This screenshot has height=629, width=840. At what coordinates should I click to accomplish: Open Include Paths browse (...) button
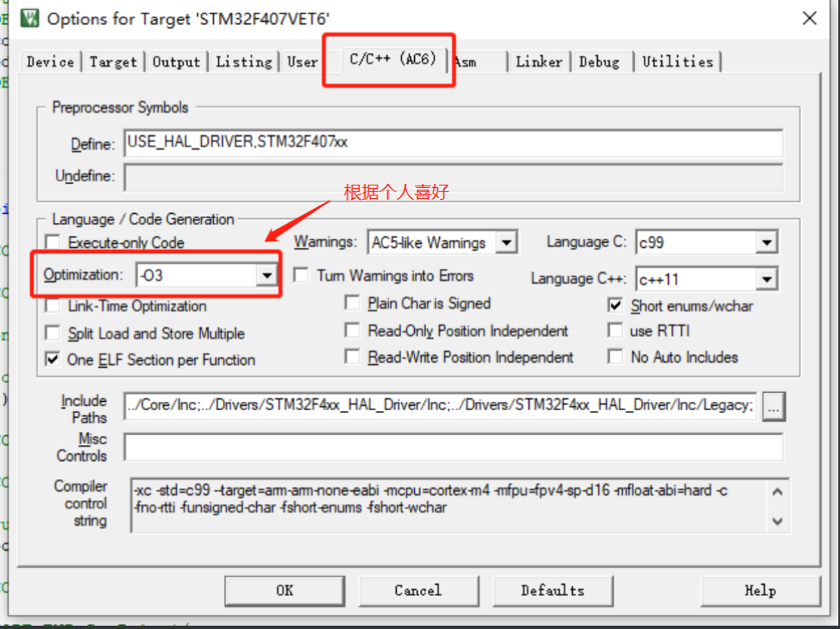pyautogui.click(x=773, y=406)
